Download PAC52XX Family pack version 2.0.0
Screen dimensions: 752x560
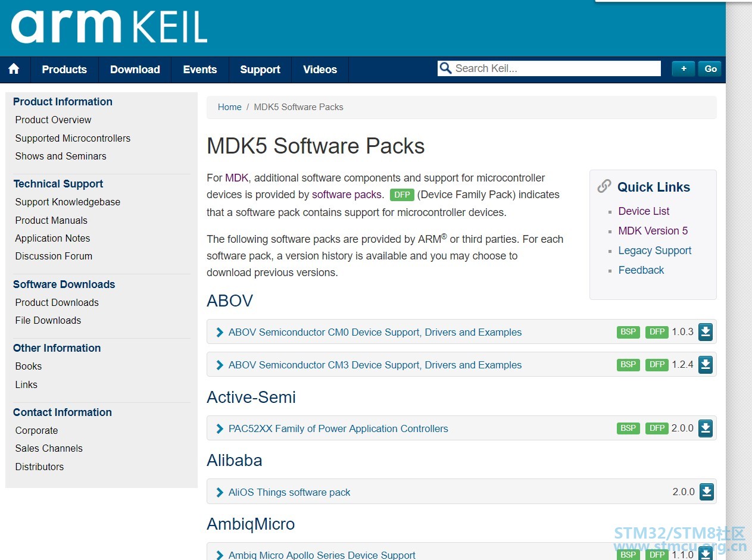pos(706,428)
